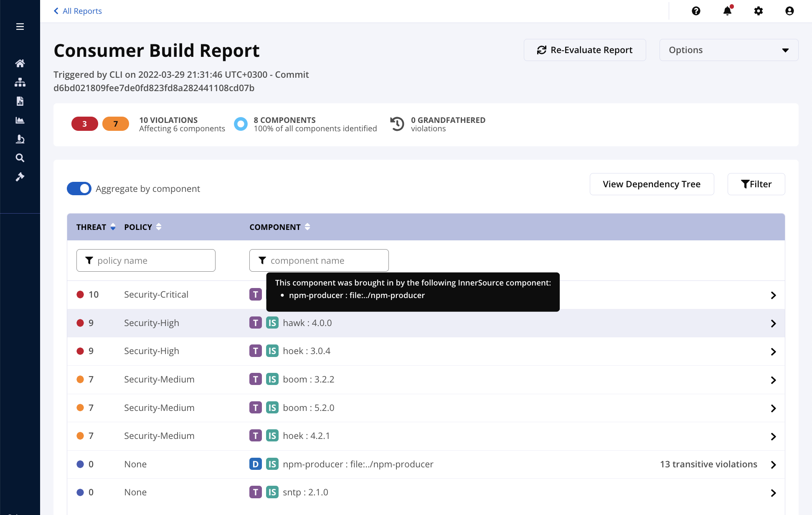812x515 pixels.
Task: Expand npm-producer row chevron
Action: click(x=773, y=465)
